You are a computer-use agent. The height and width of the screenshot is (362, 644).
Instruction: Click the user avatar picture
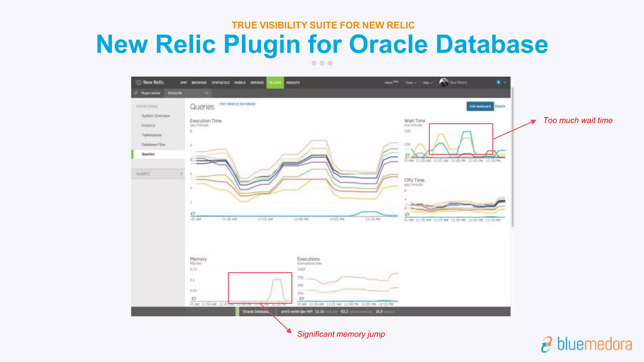click(x=444, y=82)
